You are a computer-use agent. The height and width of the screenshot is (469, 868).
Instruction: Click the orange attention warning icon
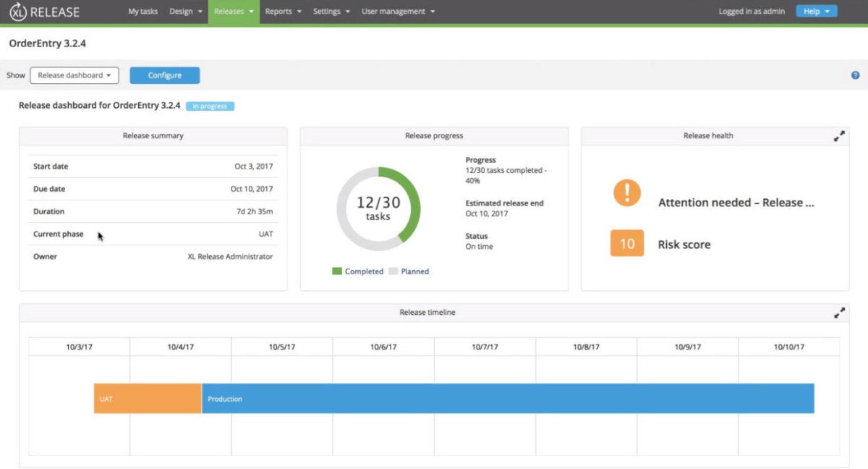(627, 193)
